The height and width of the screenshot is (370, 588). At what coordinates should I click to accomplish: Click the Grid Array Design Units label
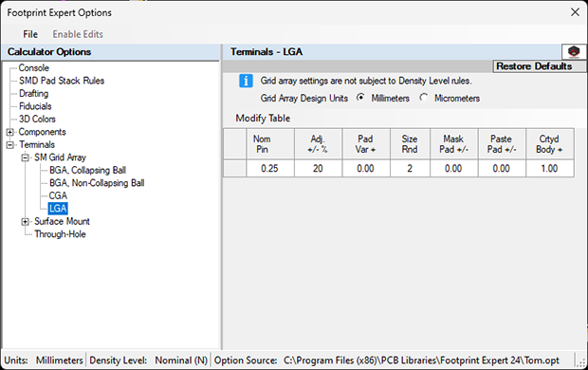click(x=304, y=99)
